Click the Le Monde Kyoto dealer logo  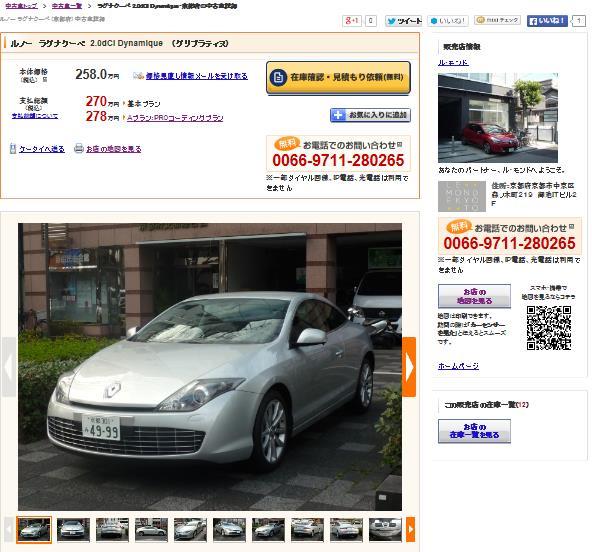462,196
